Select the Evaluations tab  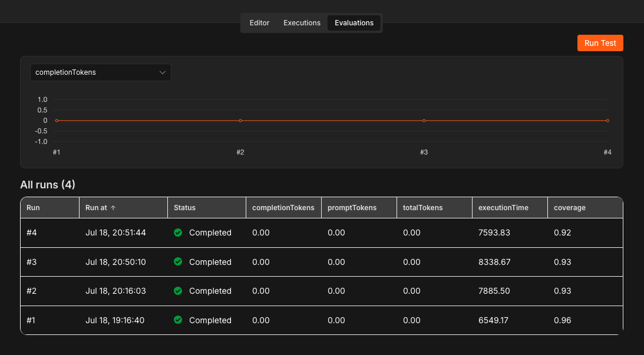click(354, 23)
